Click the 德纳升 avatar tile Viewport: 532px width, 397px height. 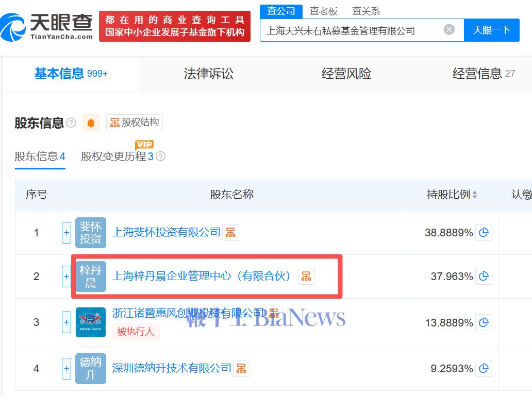[x=91, y=369]
